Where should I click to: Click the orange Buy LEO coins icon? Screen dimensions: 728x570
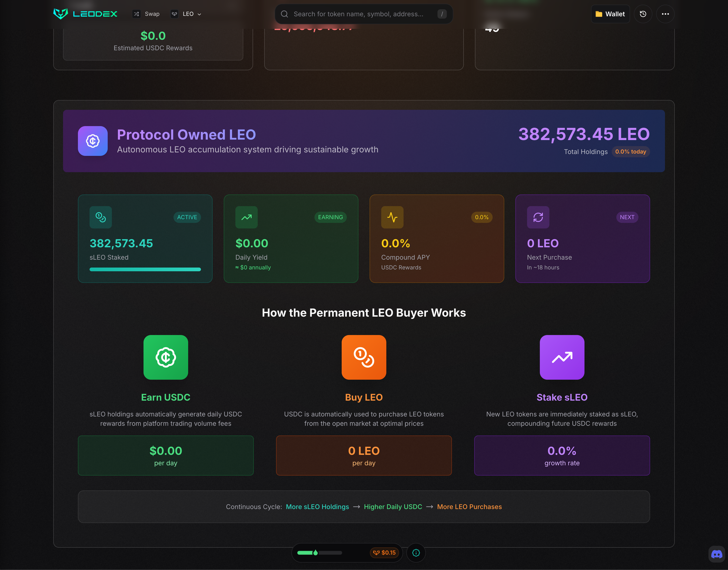coord(364,357)
